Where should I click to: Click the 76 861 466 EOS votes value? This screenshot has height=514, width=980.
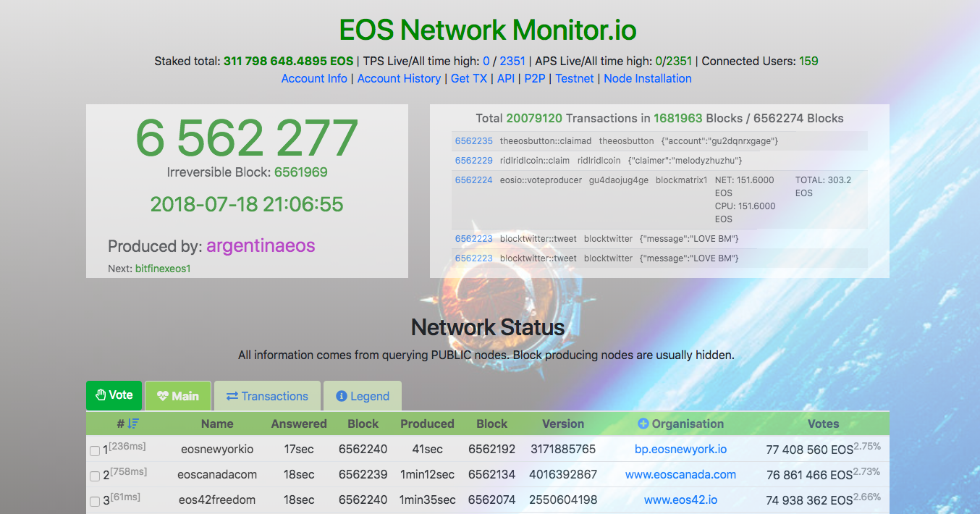pos(809,475)
